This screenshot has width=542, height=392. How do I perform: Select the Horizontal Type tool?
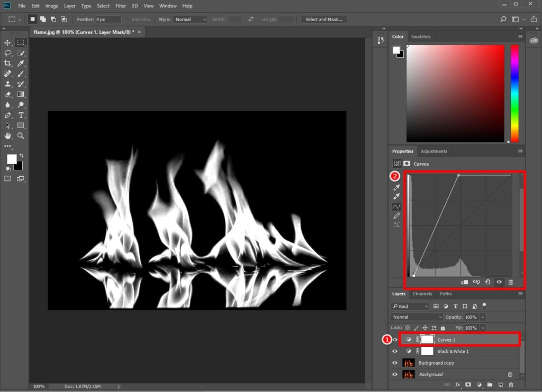(21, 115)
